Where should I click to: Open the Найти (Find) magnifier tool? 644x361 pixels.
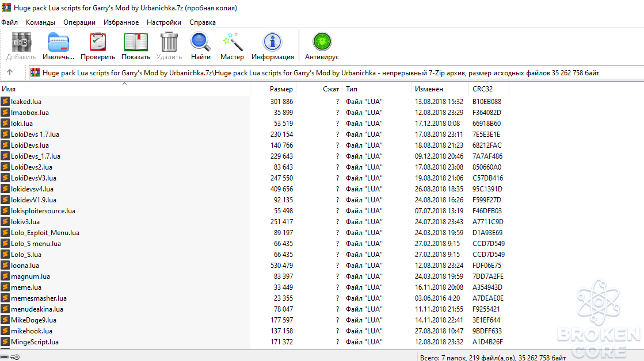[200, 43]
